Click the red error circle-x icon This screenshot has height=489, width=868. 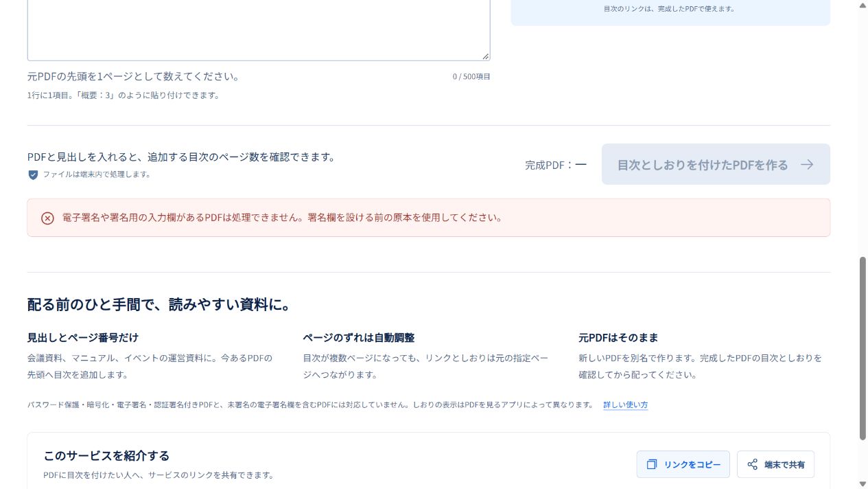[47, 218]
